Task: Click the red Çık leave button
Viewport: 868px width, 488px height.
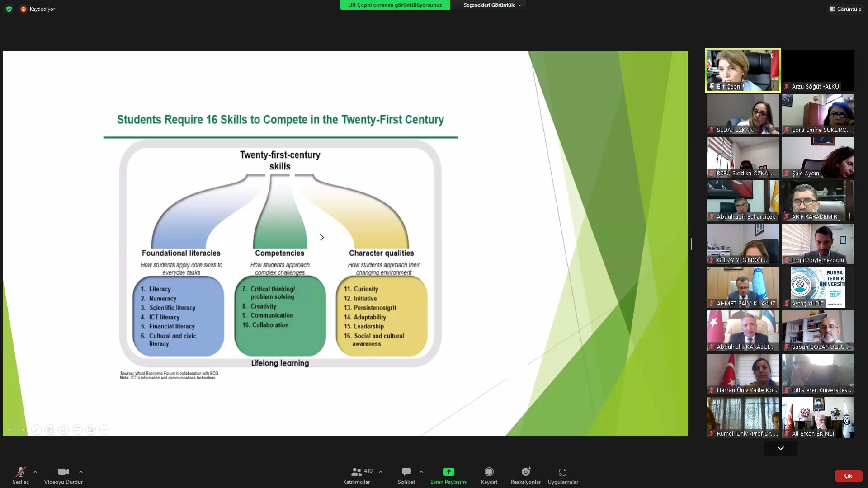Action: pyautogui.click(x=848, y=476)
